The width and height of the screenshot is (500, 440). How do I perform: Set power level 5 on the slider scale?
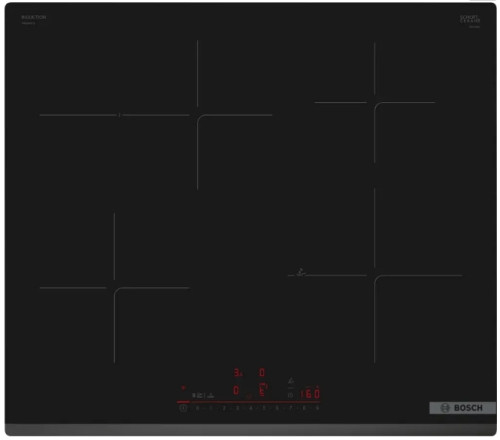click(x=264, y=408)
